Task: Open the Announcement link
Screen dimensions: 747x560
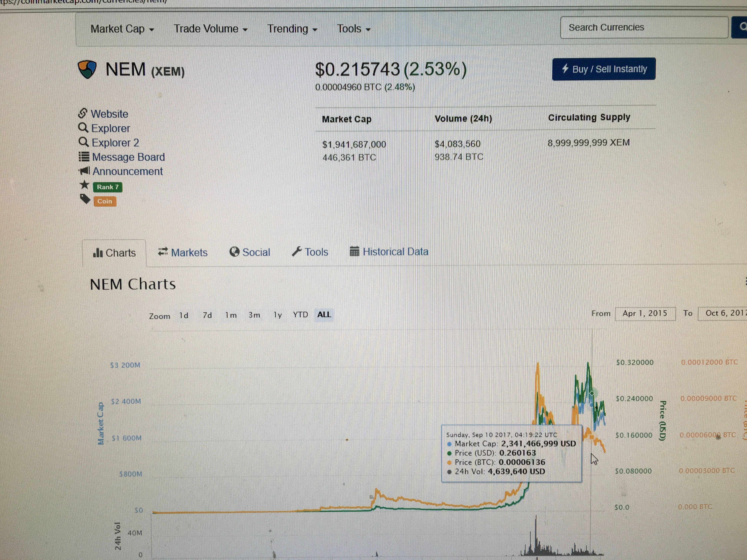Action: click(128, 171)
